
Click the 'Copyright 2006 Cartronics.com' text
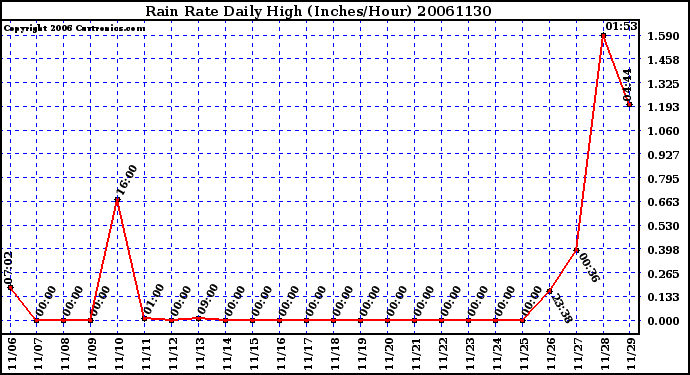coord(74,28)
